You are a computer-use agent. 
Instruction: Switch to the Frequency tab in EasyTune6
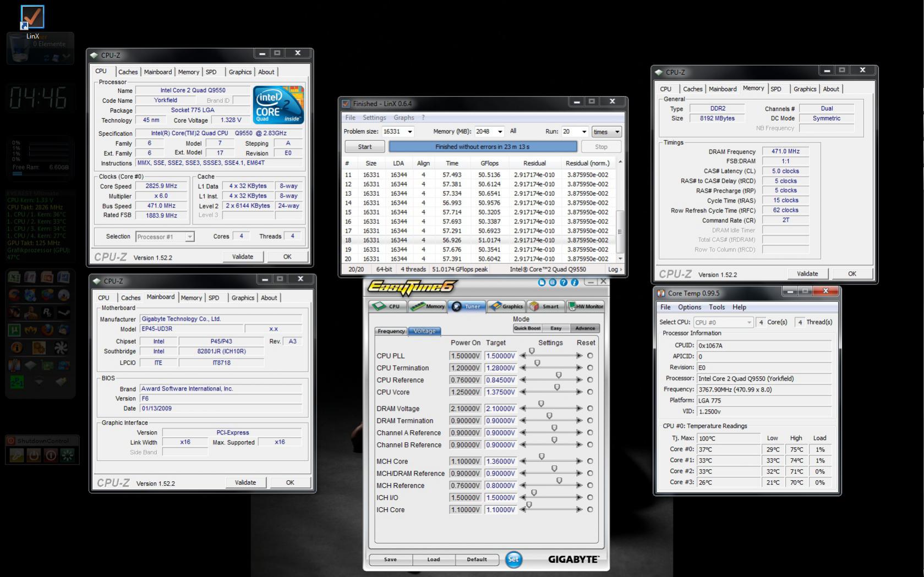(391, 331)
